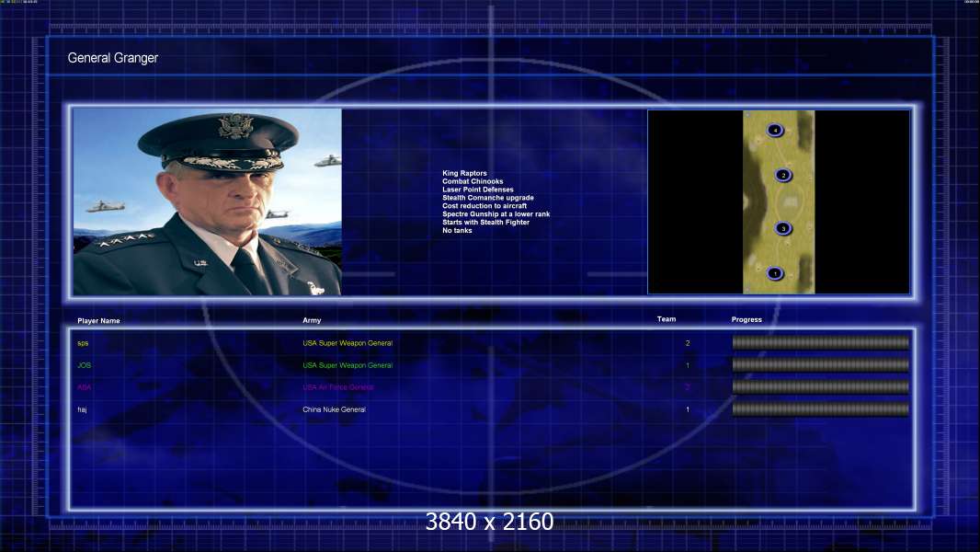The image size is (980, 552).
Task: Click the Team column header
Action: click(667, 319)
